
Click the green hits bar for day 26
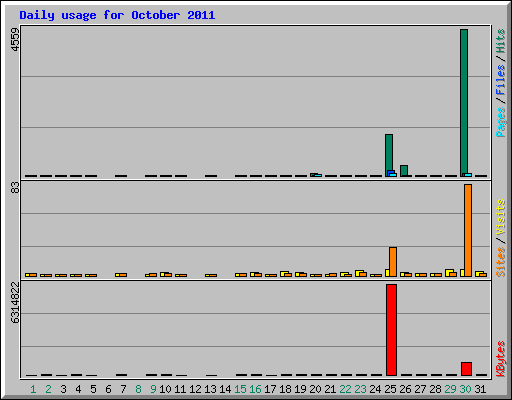404,171
